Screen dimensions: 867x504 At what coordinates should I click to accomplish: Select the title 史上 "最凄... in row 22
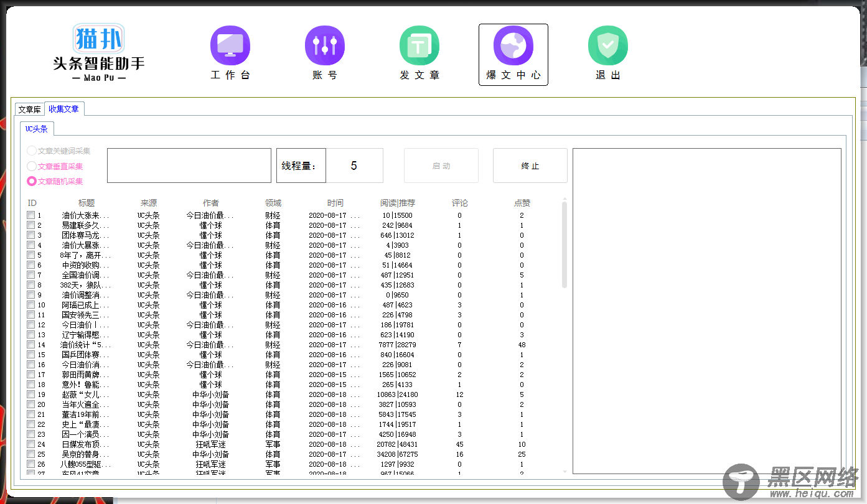tap(86, 424)
